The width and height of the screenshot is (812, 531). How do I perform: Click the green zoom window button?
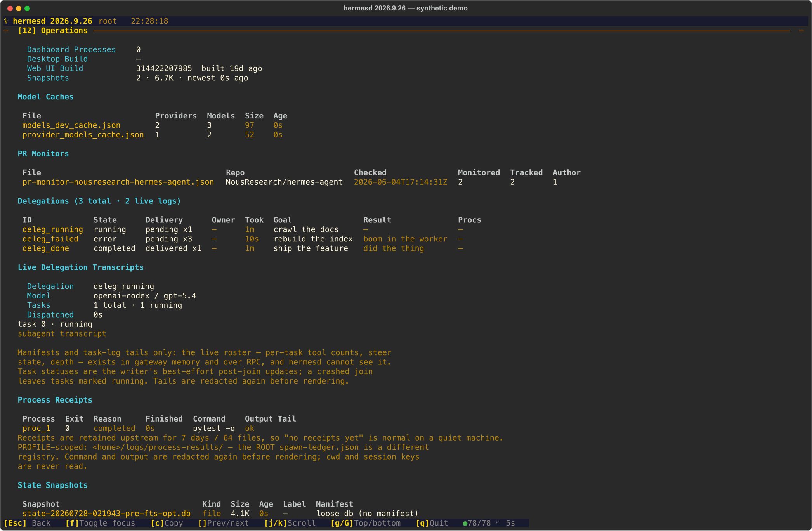[x=27, y=8]
